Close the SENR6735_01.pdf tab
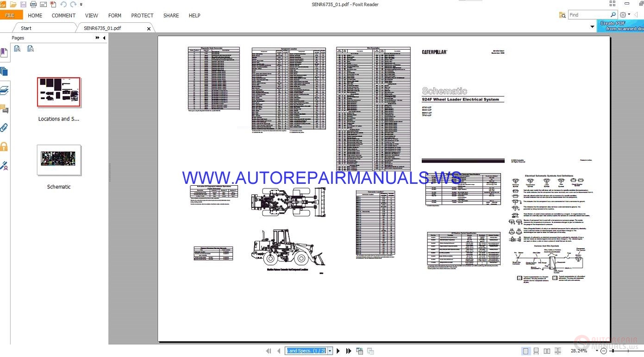The height and width of the screenshot is (357, 644). 149,29
